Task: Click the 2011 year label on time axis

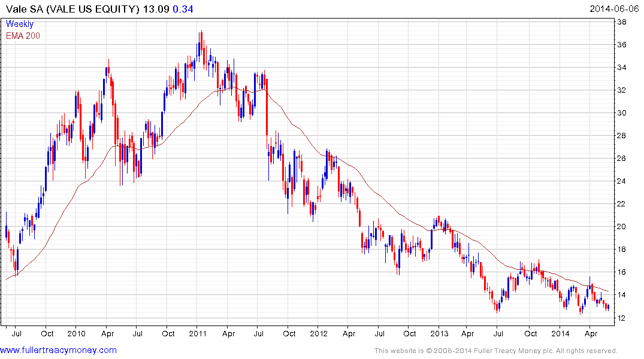Action: point(198,333)
